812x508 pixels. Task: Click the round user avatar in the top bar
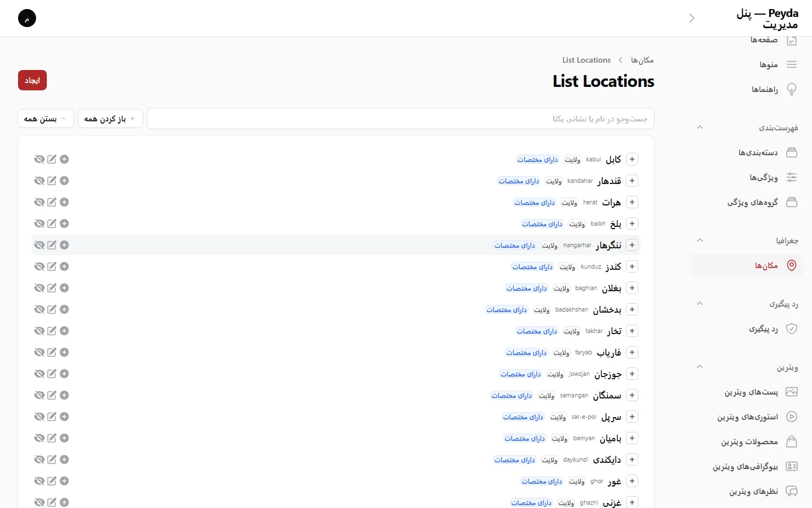(x=27, y=18)
